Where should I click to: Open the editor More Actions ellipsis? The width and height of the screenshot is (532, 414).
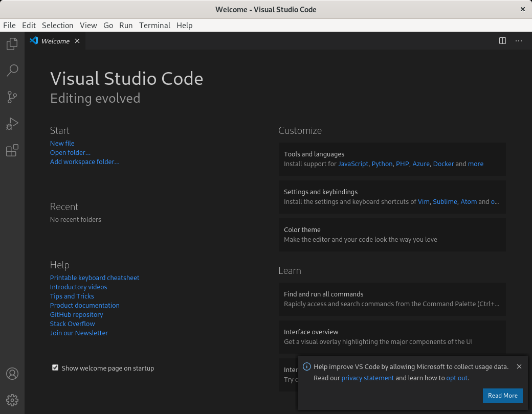pos(519,41)
